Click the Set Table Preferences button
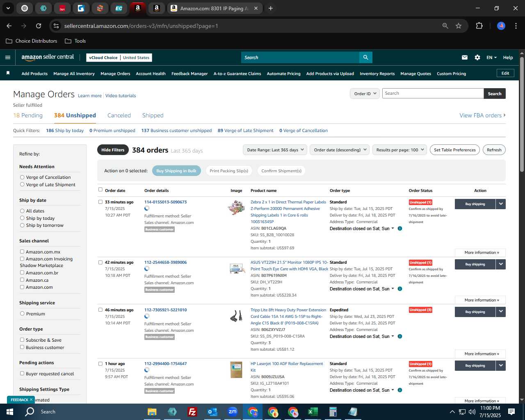The height and width of the screenshot is (420, 525). [x=455, y=150]
